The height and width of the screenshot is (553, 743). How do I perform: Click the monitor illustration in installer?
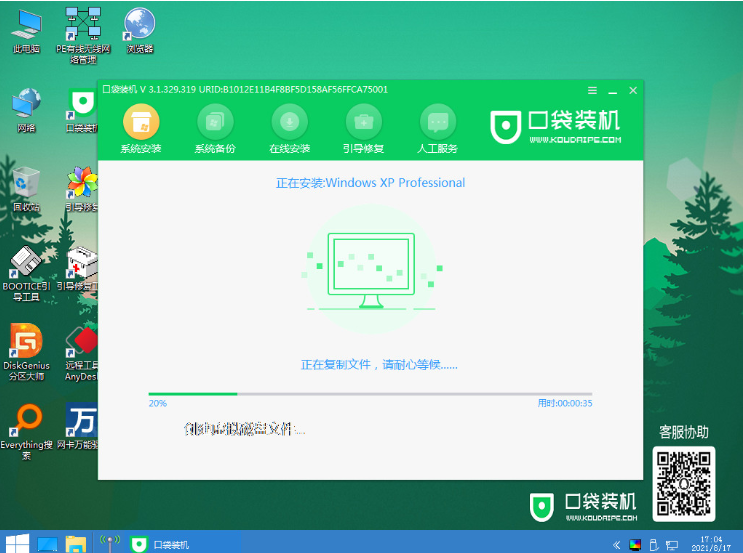coord(371,270)
